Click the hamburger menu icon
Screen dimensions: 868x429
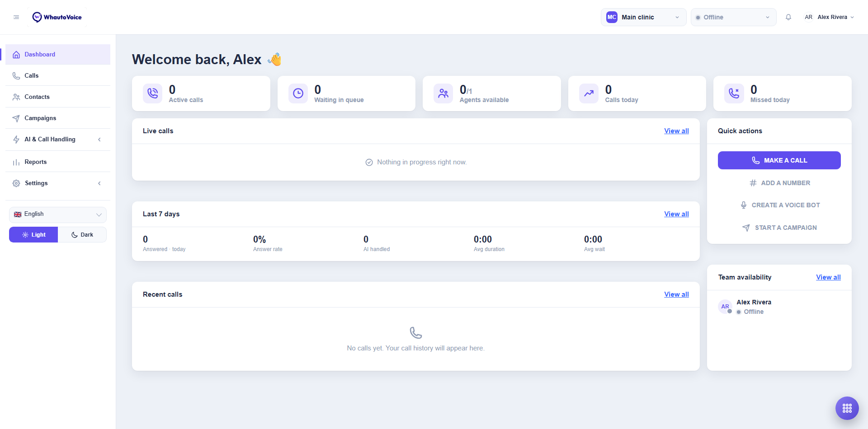click(x=16, y=17)
